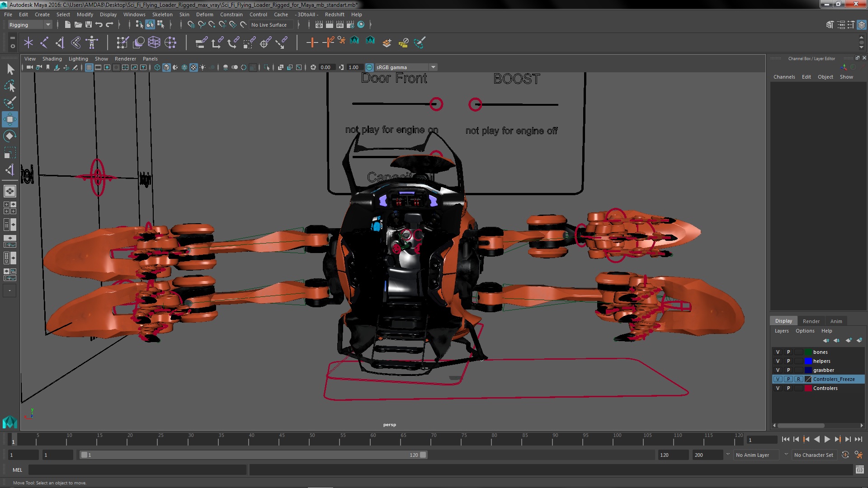Toggle visibility of gravbber layer
The height and width of the screenshot is (488, 868).
pos(778,370)
